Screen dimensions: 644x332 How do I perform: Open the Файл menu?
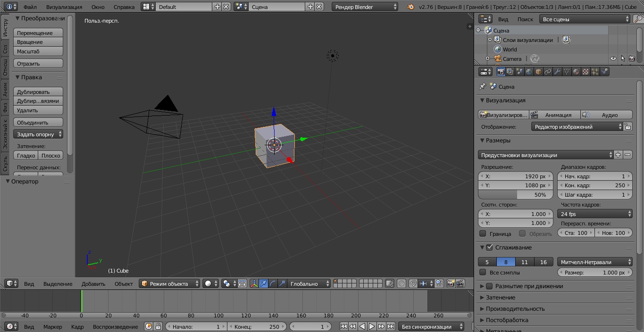(x=30, y=7)
